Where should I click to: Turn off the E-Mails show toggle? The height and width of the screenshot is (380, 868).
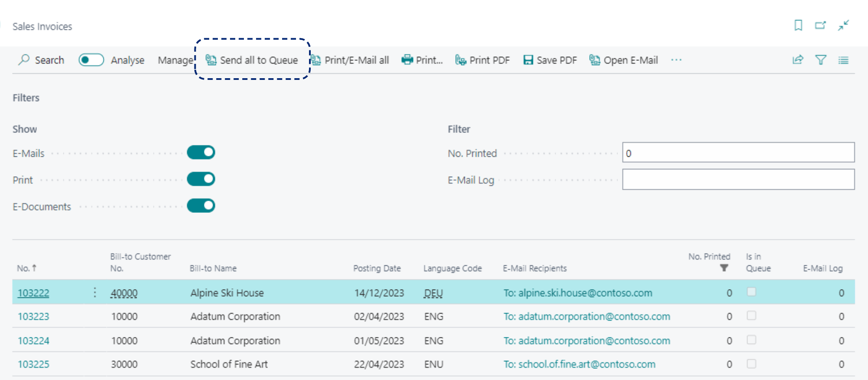[x=201, y=152]
